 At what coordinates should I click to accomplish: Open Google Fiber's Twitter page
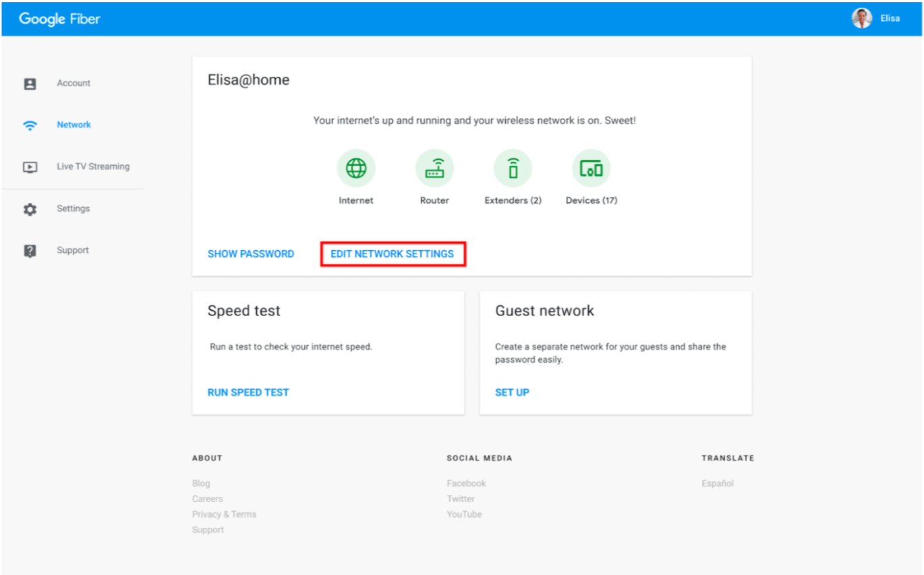click(x=461, y=498)
